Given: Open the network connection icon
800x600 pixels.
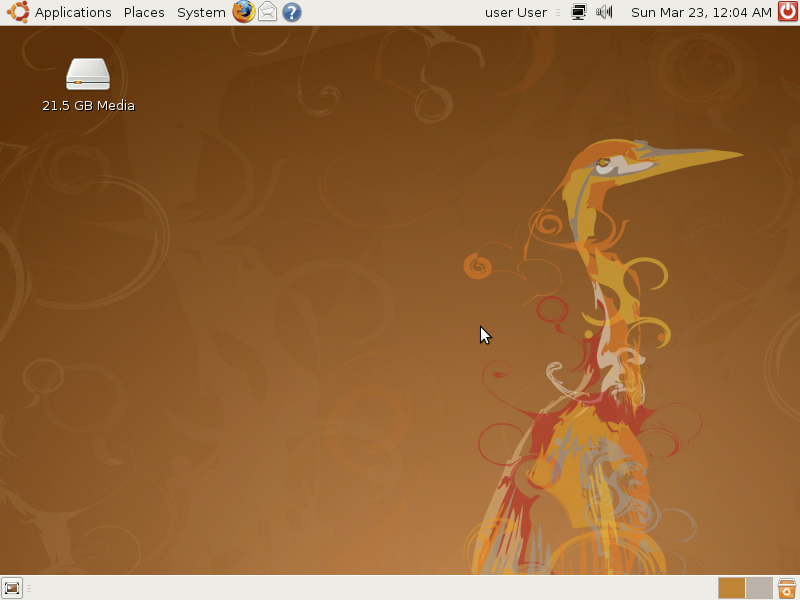Looking at the screenshot, I should click(579, 12).
